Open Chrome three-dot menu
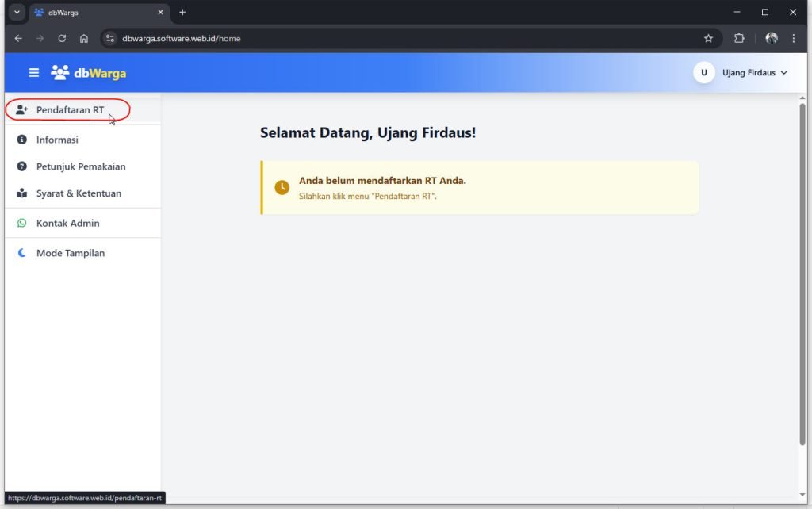The height and width of the screenshot is (509, 812). 794,38
